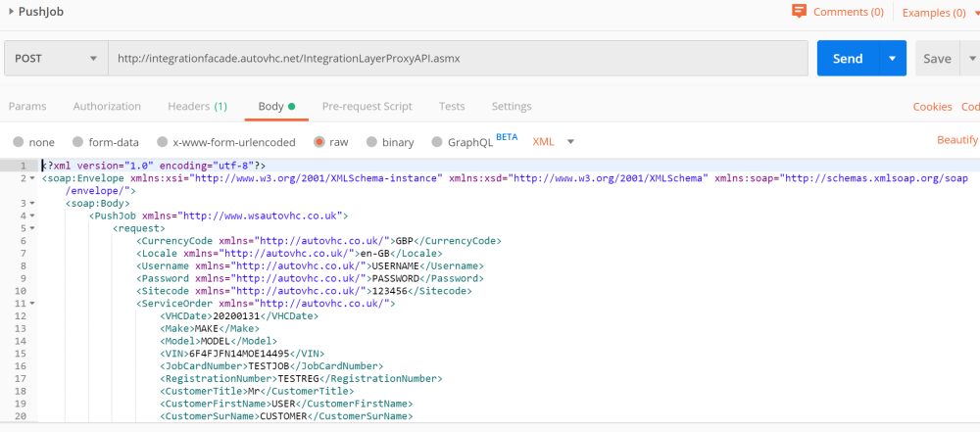Viewport: 980px width, 432px height.
Task: Click the Send button
Action: click(847, 59)
